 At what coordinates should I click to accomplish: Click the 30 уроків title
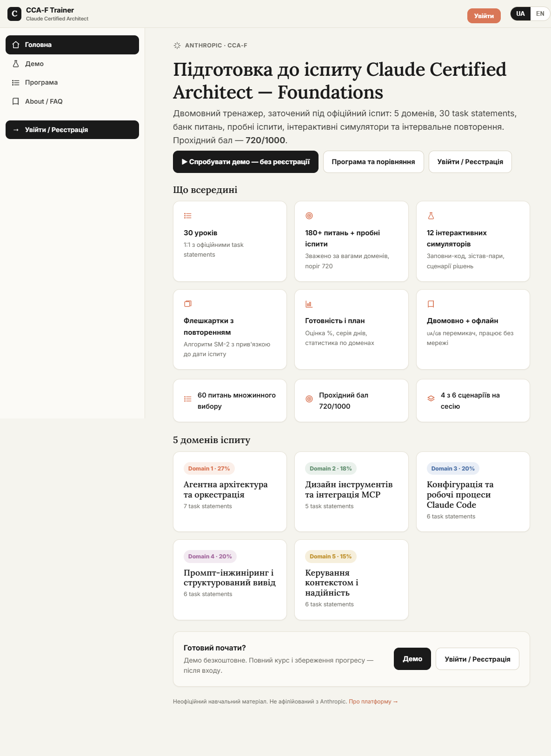200,233
